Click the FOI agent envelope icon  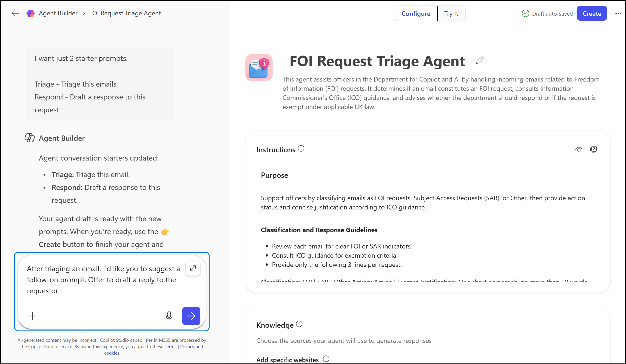click(259, 68)
